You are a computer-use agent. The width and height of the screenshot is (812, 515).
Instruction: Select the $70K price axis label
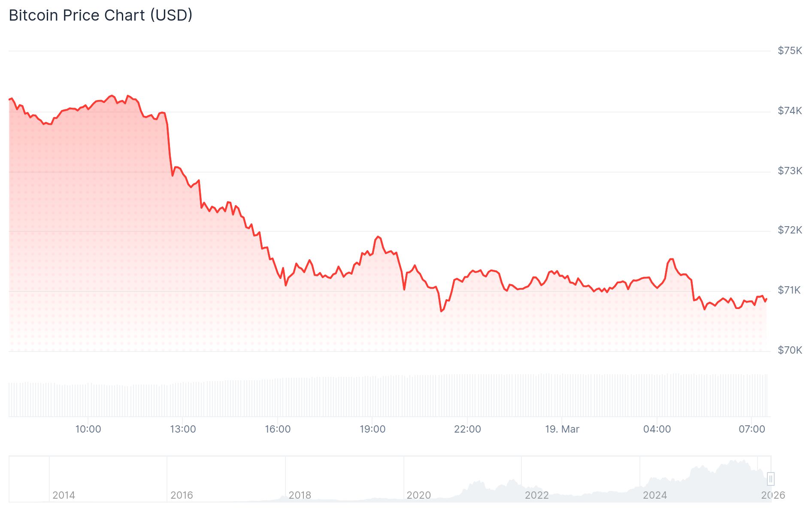(x=790, y=350)
